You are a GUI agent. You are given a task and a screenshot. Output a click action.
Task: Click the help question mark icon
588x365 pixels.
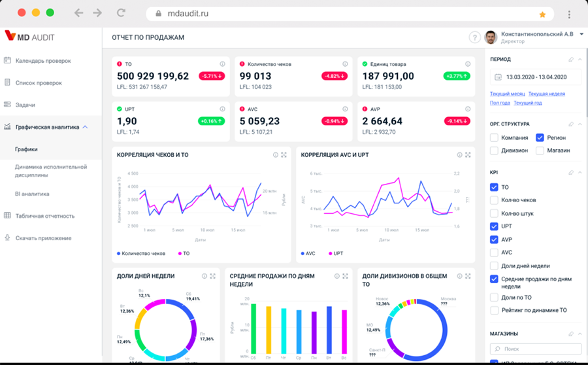tap(474, 37)
